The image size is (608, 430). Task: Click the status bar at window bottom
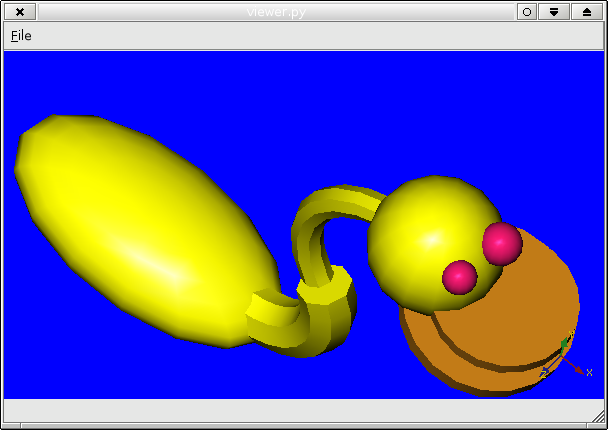point(300,411)
